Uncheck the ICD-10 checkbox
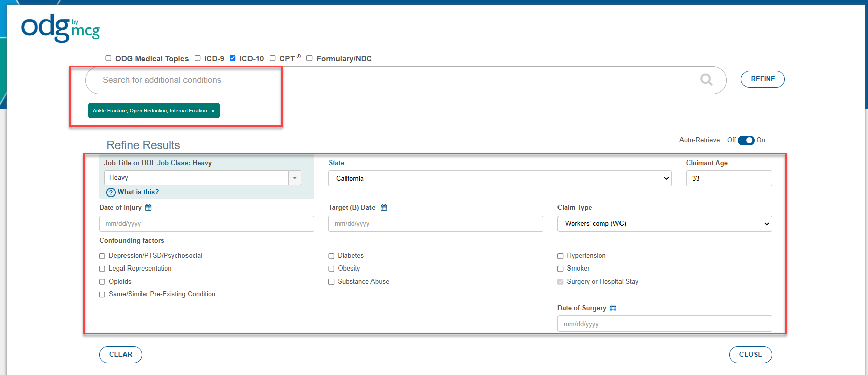This screenshot has width=868, height=375. (233, 58)
